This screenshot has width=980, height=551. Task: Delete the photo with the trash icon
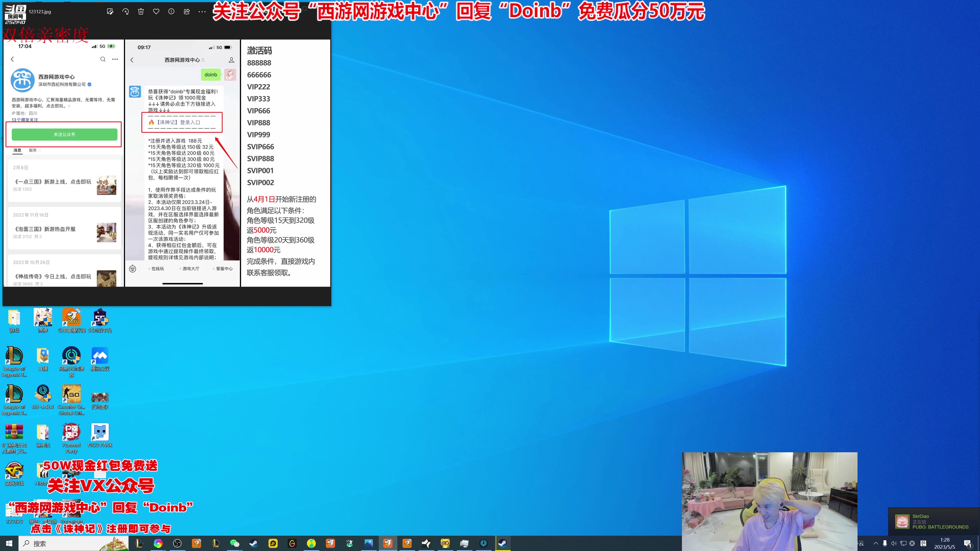coord(141,11)
